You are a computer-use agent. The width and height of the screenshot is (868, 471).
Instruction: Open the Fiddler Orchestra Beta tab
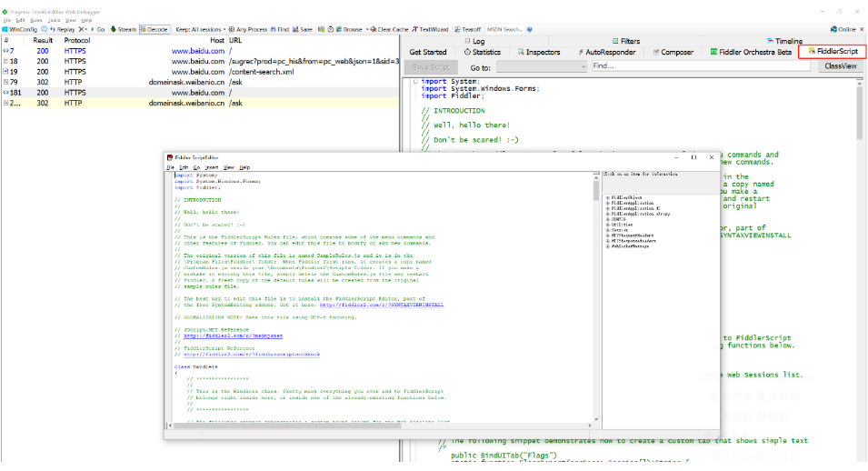point(751,52)
